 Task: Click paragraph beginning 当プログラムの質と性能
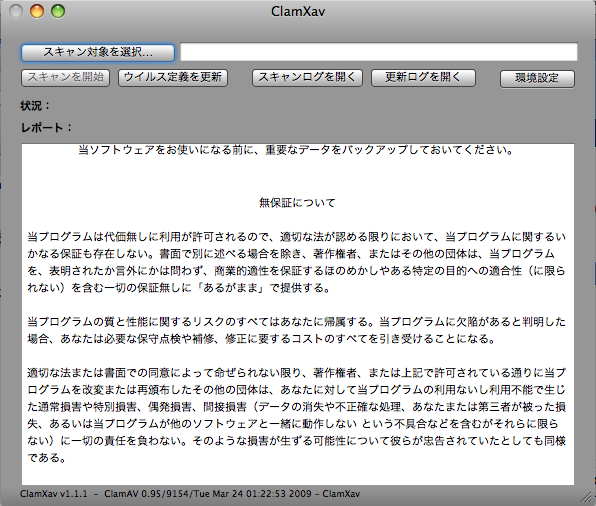tap(296, 330)
